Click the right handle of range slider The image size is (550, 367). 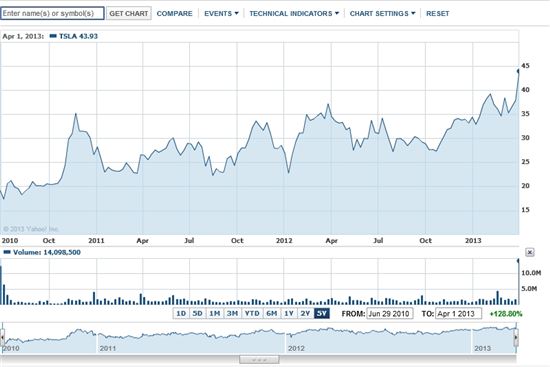pos(516,338)
